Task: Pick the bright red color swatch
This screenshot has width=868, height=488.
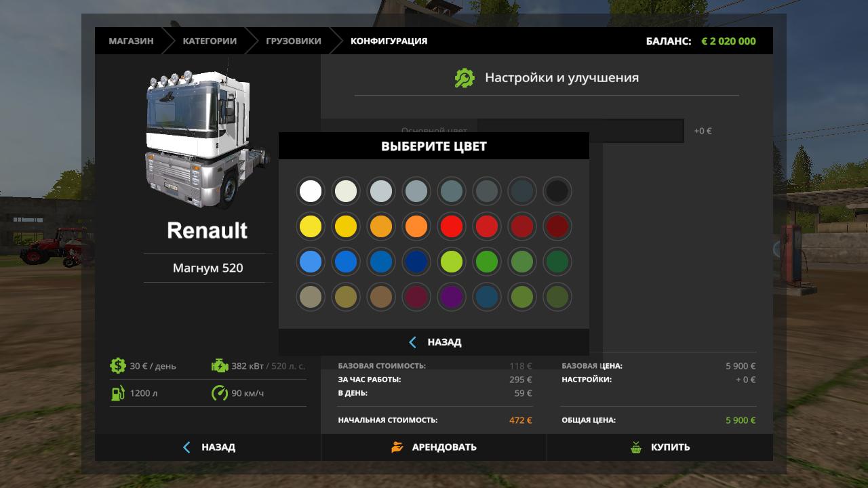Action: coord(452,226)
